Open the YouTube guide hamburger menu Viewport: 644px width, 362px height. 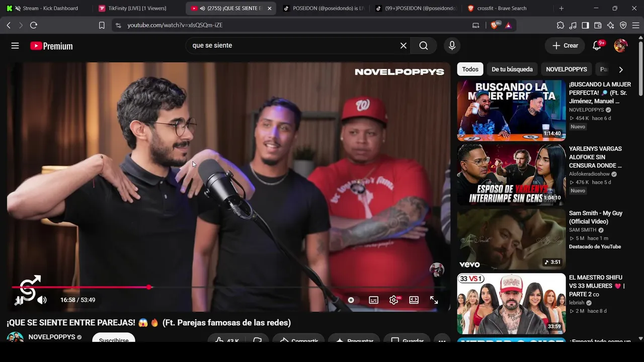tap(15, 46)
